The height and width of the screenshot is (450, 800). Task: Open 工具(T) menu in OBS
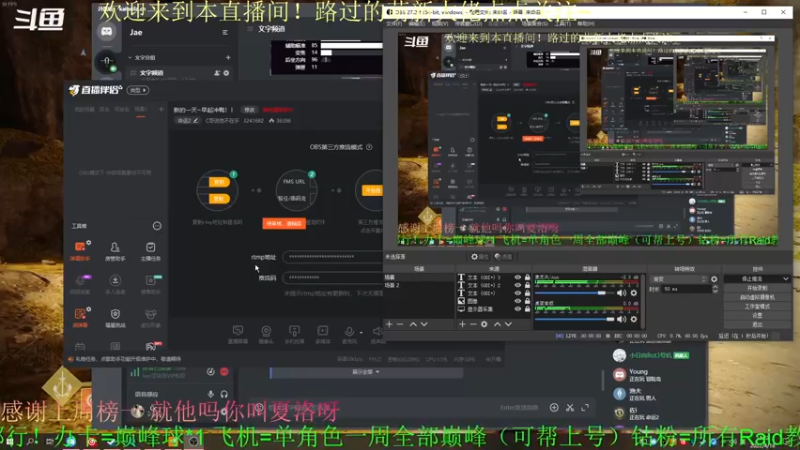click(x=562, y=23)
